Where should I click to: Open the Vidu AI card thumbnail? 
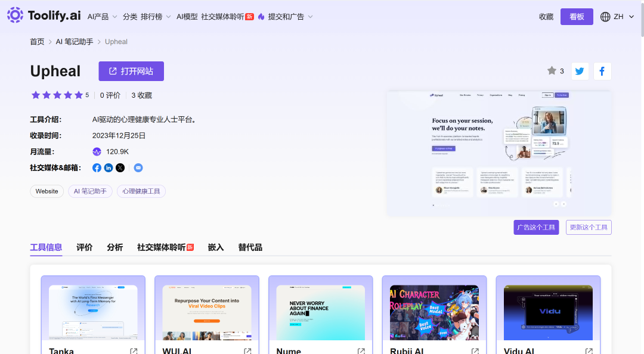coord(549,312)
